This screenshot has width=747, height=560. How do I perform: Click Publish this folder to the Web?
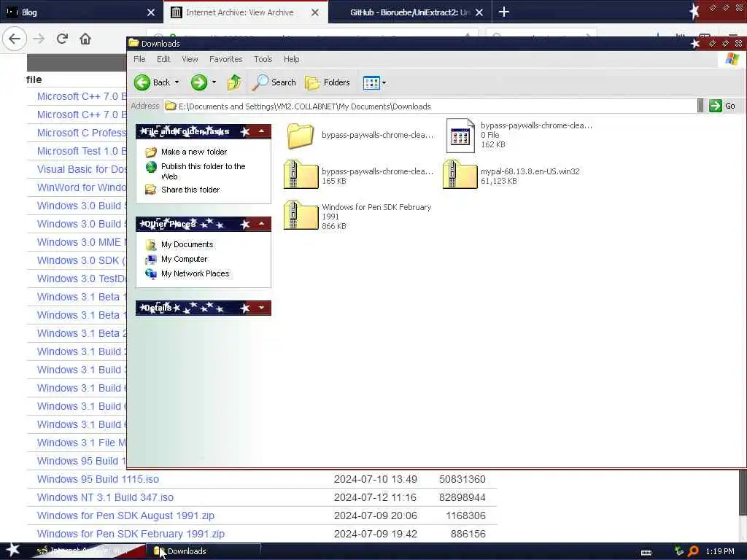(203, 171)
